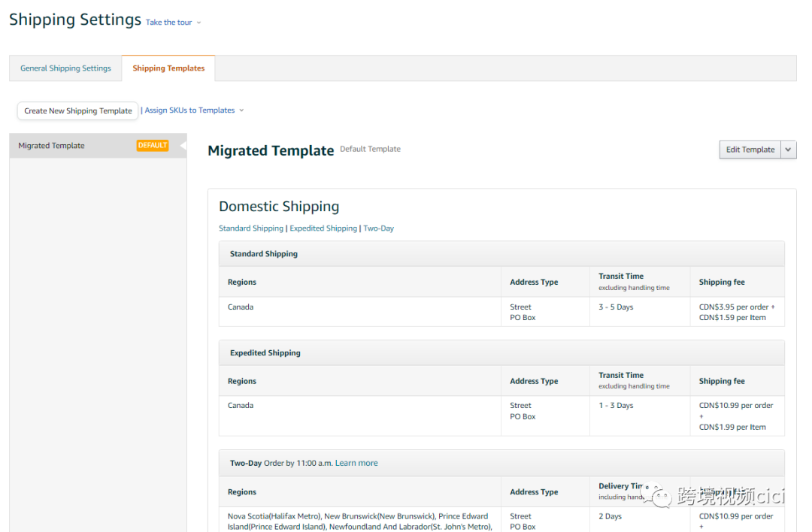812x532 pixels.
Task: Open Assign SKUs to Templates link
Action: click(x=189, y=110)
